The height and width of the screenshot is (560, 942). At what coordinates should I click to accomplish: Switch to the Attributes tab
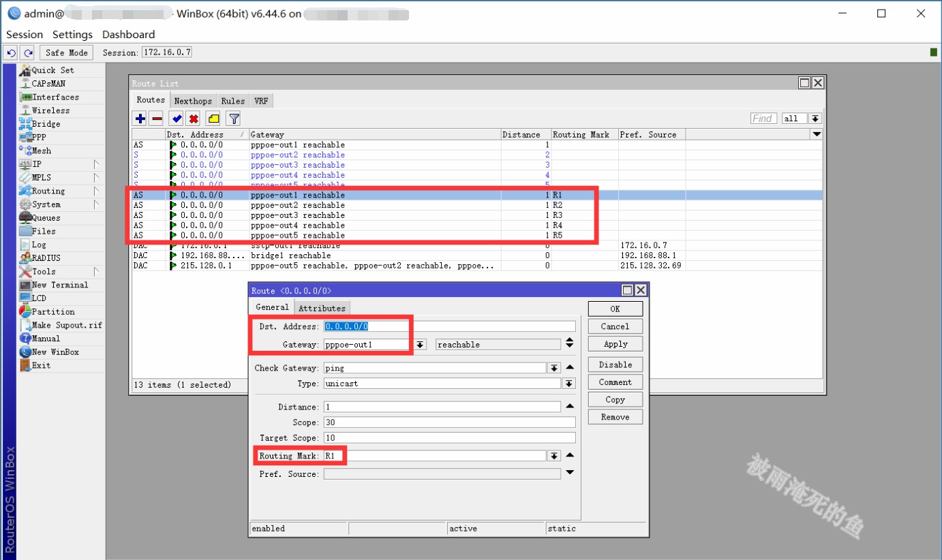[322, 308]
